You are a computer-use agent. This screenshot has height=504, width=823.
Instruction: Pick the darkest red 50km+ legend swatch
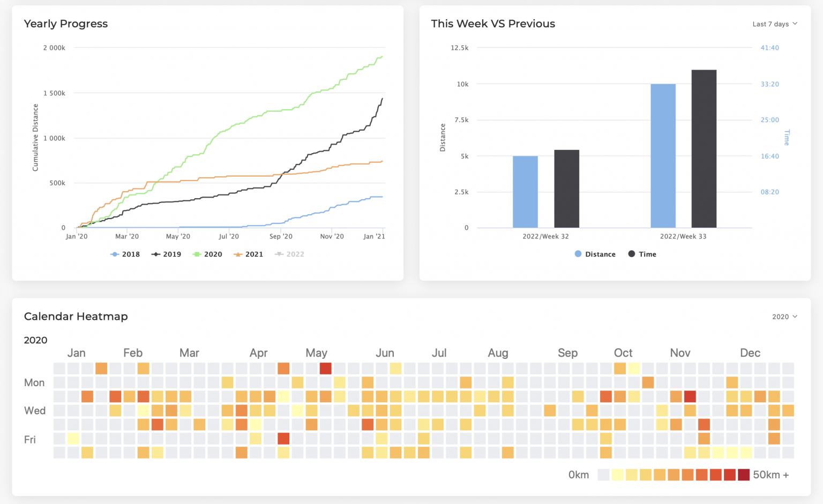tap(743, 475)
